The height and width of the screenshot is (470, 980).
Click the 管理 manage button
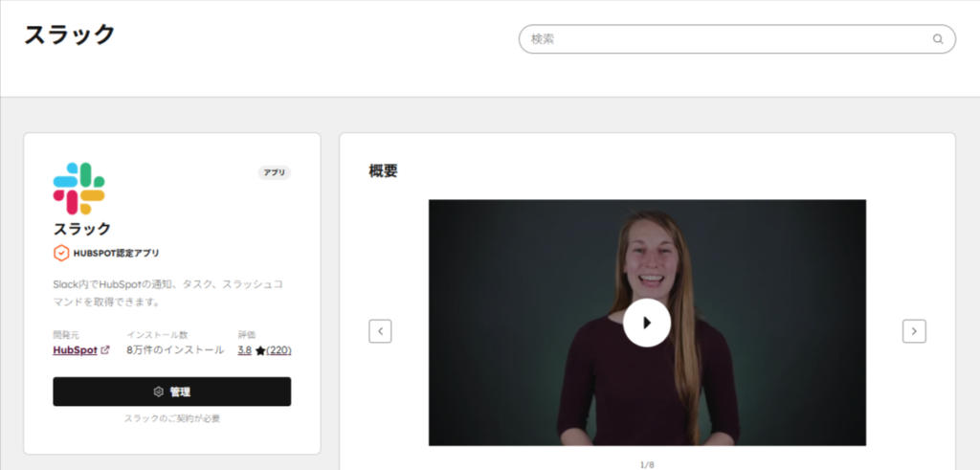(x=172, y=392)
